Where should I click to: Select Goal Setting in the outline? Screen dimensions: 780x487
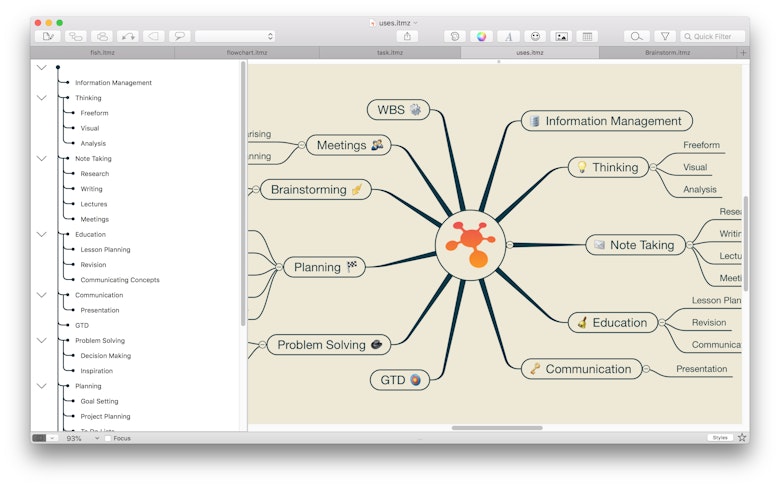(99, 401)
